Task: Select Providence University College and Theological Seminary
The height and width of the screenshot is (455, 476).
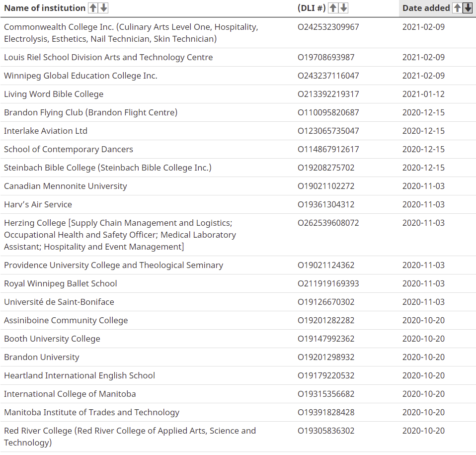Action: click(114, 265)
